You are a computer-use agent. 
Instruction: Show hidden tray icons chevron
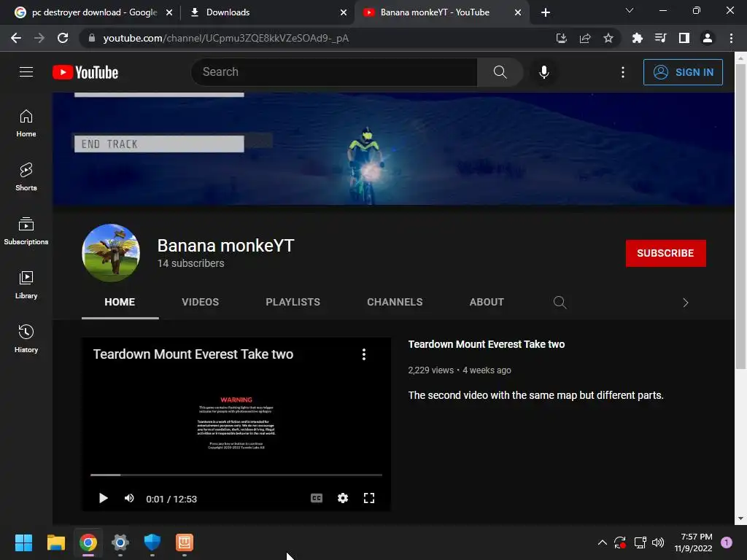pos(602,542)
